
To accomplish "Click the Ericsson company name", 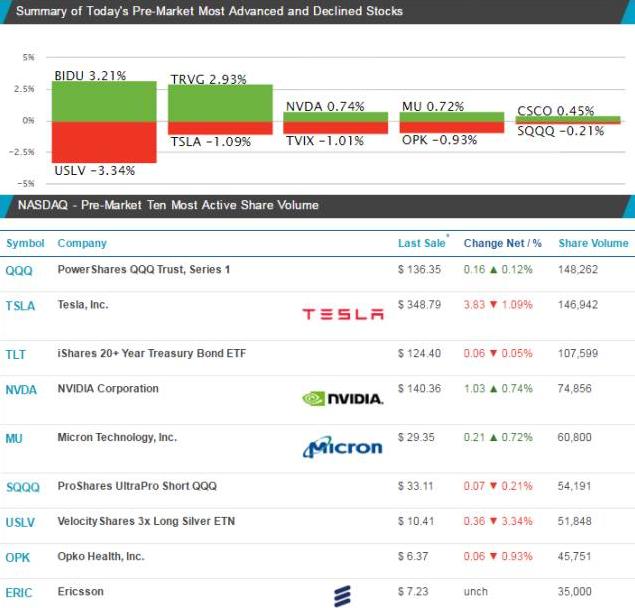I will (81, 592).
